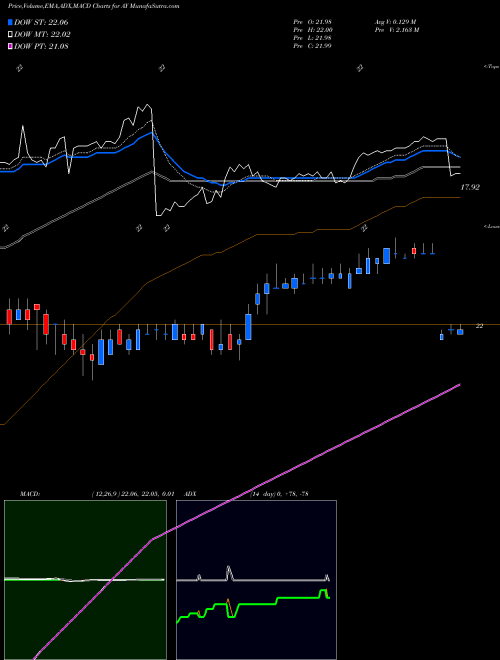Click the 'ADX' panel heading

tap(191, 494)
